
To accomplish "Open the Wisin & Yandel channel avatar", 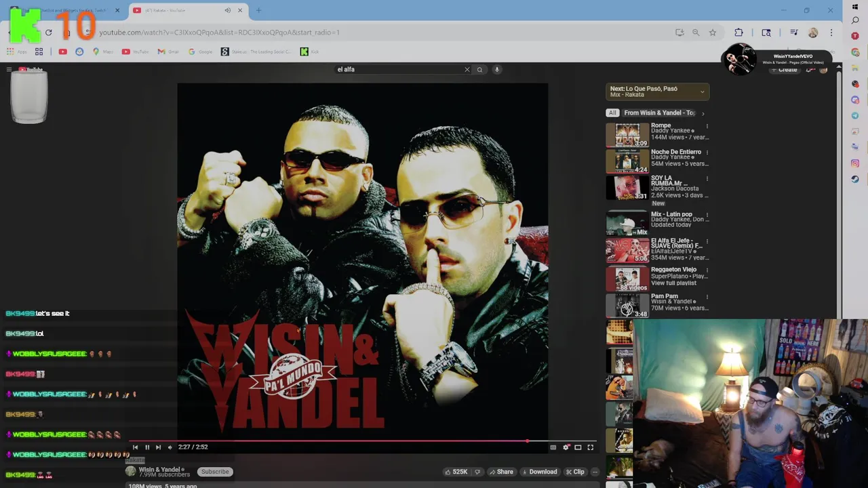I will click(x=130, y=472).
